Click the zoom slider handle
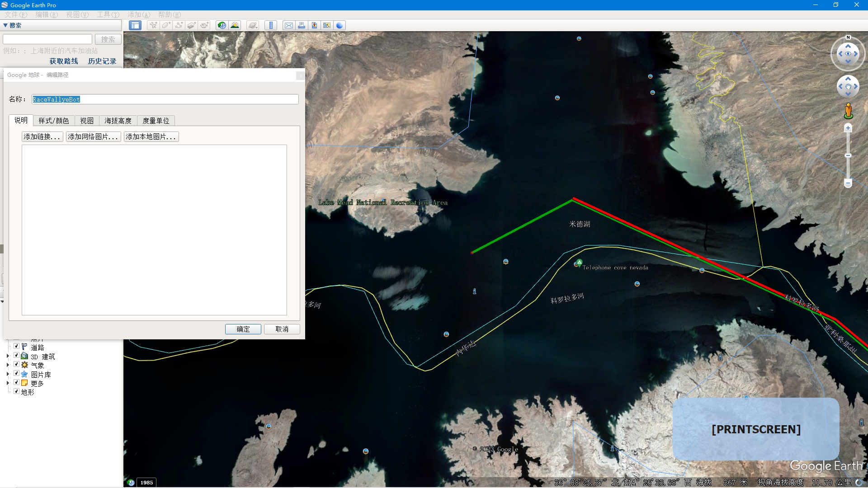868x488 pixels. coord(848,155)
